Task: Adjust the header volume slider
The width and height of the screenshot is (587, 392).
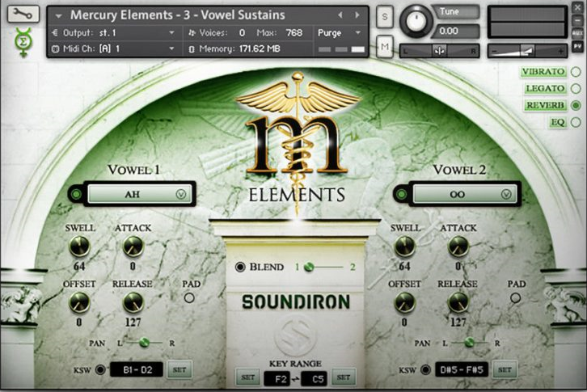Action: 527,51
